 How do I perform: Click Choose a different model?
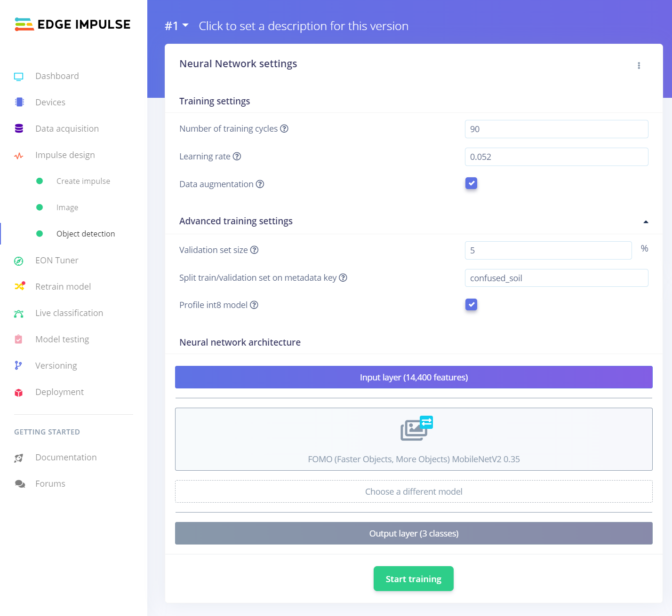pyautogui.click(x=414, y=491)
